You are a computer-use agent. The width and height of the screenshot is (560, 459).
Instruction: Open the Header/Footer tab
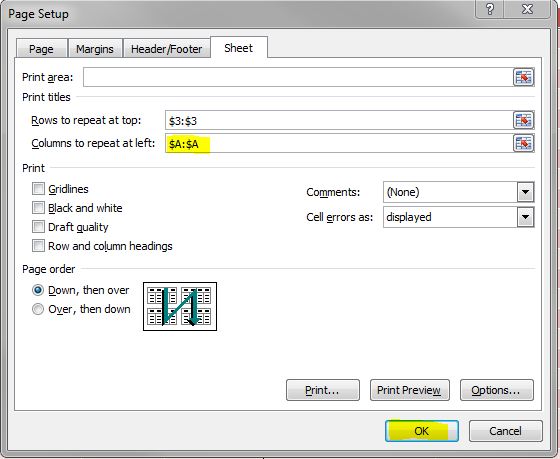click(x=166, y=49)
